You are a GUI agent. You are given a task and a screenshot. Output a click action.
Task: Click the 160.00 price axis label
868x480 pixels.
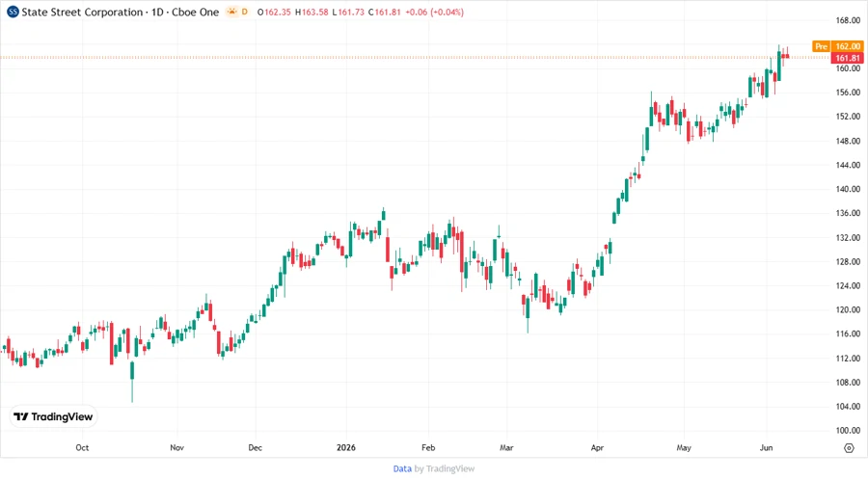[848, 68]
